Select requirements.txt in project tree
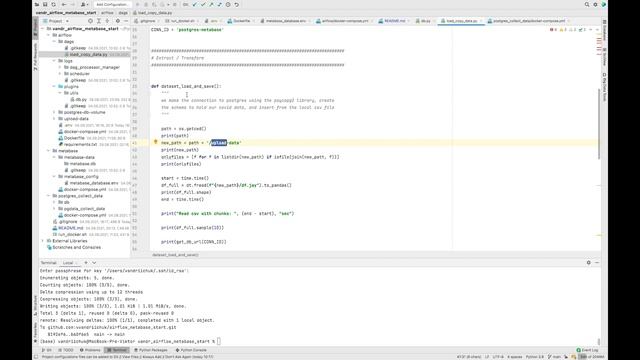 pos(80,144)
